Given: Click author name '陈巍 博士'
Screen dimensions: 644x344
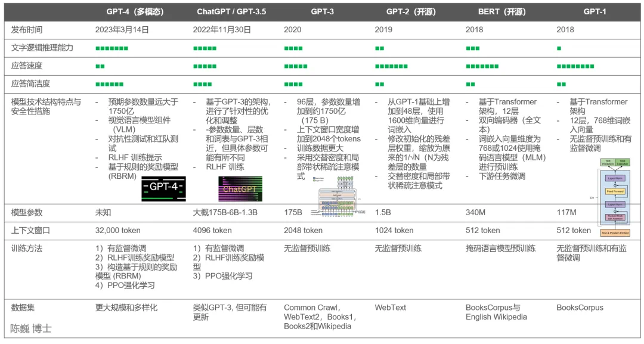Looking at the screenshot, I should pos(31,328).
